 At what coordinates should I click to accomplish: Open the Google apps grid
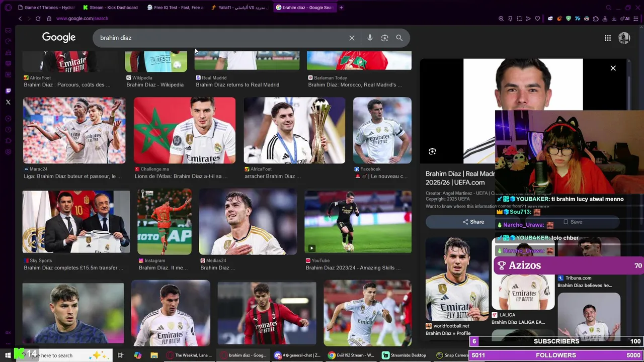[608, 38]
